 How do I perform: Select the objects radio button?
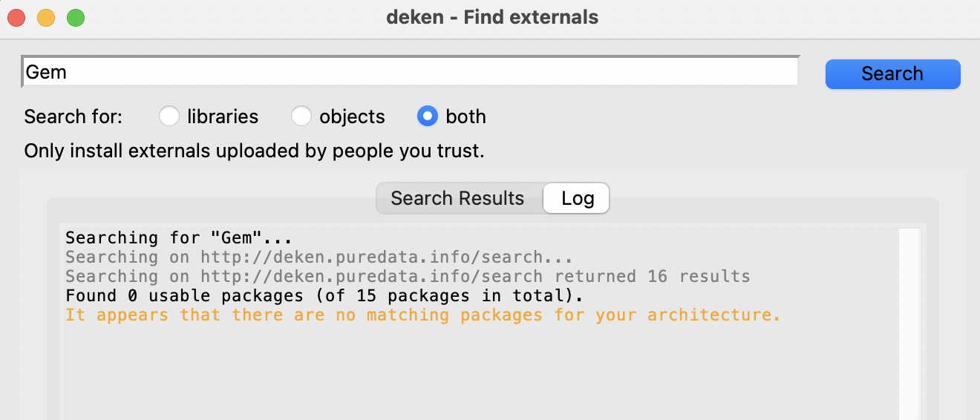[x=301, y=117]
